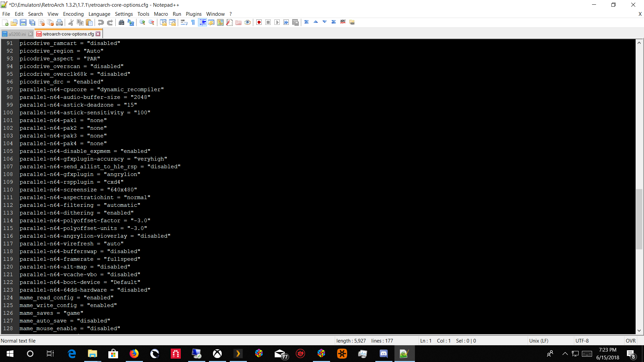Toggle synchronize horizontal scrolling icon

(172, 22)
